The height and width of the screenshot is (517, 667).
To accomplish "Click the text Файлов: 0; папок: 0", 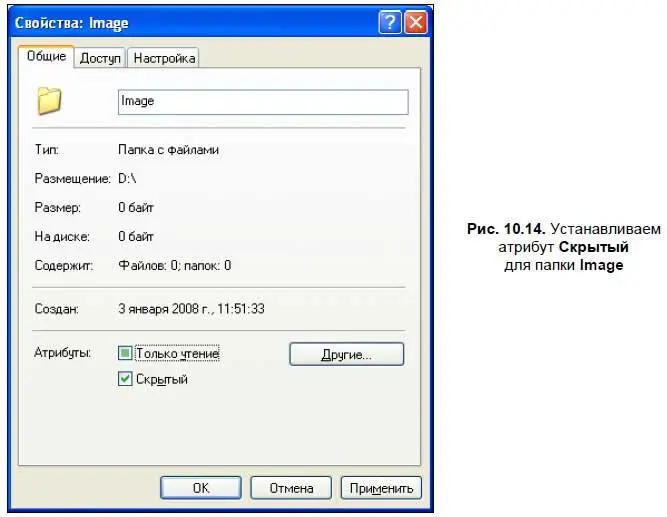I will pyautogui.click(x=174, y=266).
